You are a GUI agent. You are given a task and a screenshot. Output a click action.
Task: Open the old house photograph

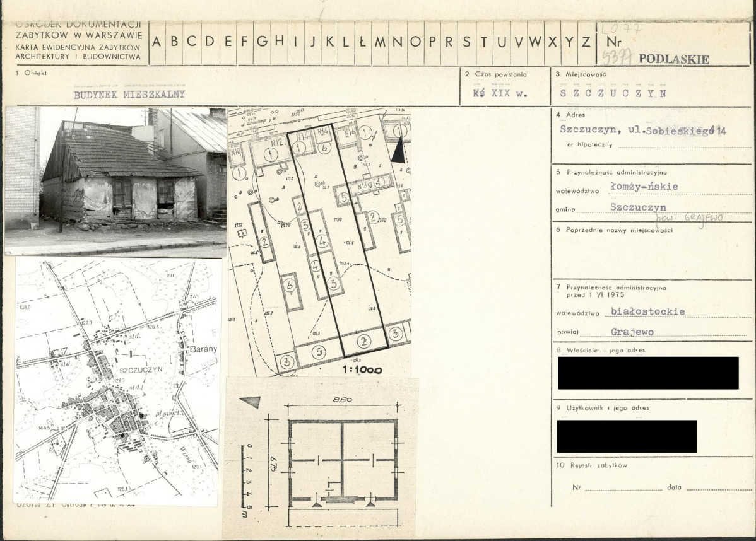pyautogui.click(x=115, y=181)
